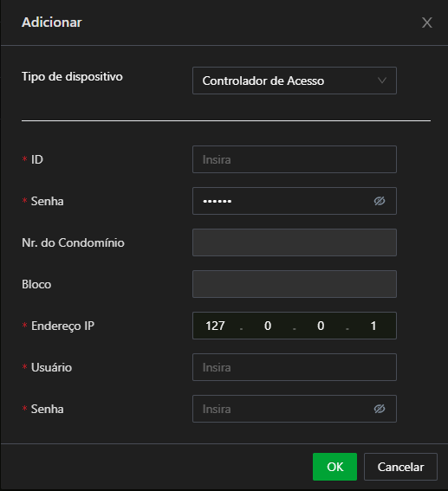This screenshot has width=448, height=491.
Task: Show the first Senha password via eye icon
Action: click(380, 201)
